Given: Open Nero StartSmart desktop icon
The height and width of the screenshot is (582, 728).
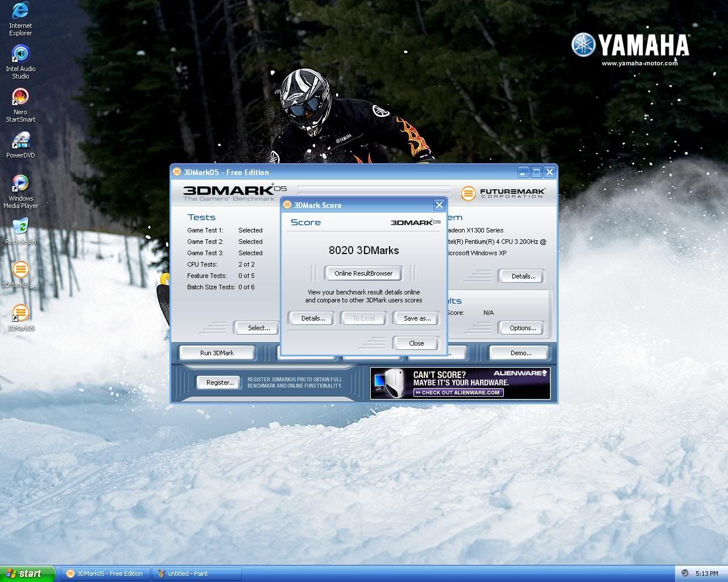Looking at the screenshot, I should pyautogui.click(x=20, y=98).
